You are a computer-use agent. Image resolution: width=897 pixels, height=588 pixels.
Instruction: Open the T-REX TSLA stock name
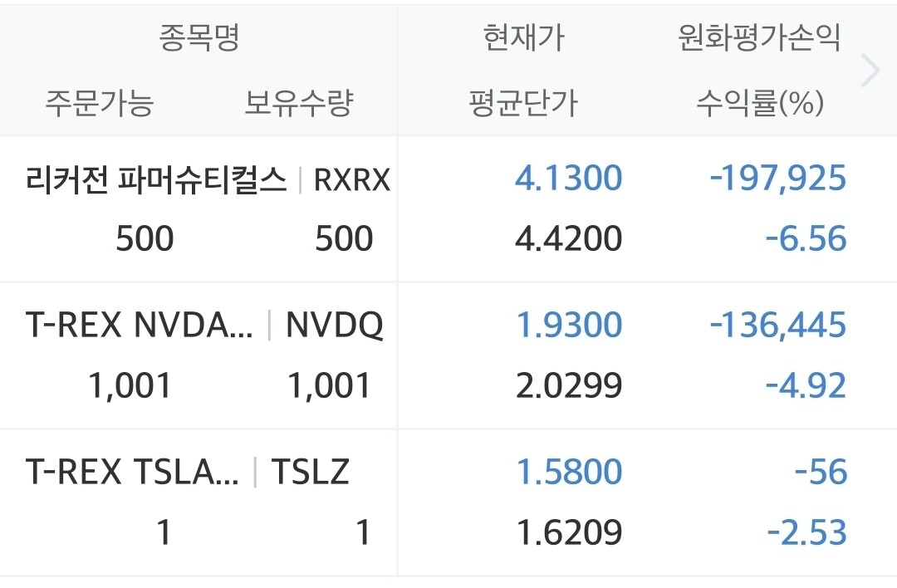pos(132,472)
